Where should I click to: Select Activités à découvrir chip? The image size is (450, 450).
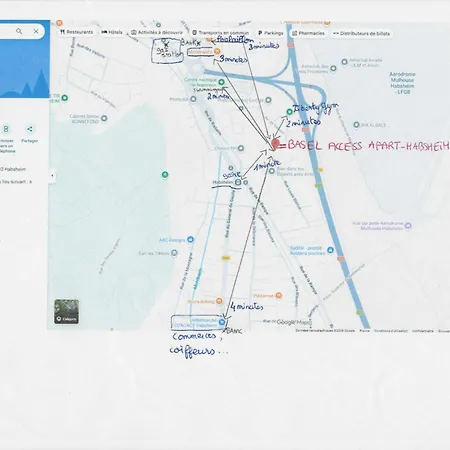[x=157, y=32]
